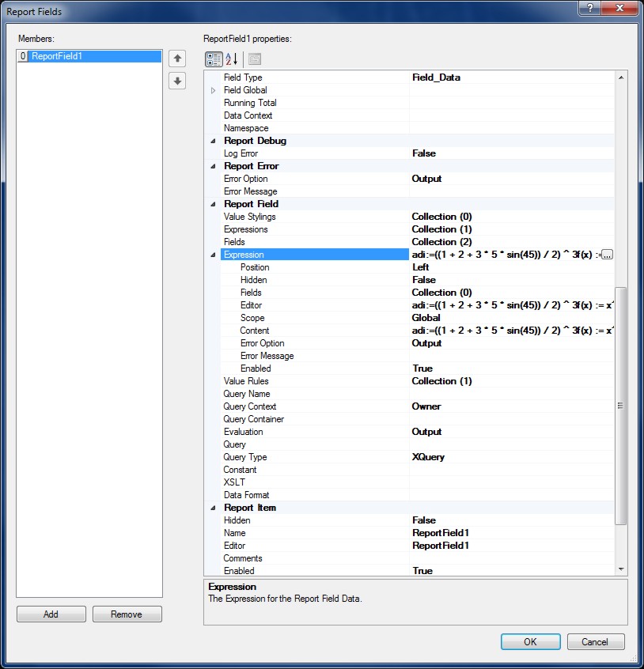This screenshot has height=669, width=644.
Task: Collapse the Expression property node
Action: [213, 255]
